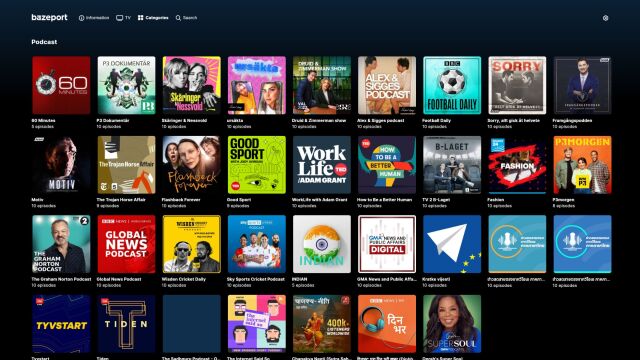Image resolution: width=640 pixels, height=360 pixels.
Task: Select the P3 Dokumentär podcast tile
Action: pos(127,85)
